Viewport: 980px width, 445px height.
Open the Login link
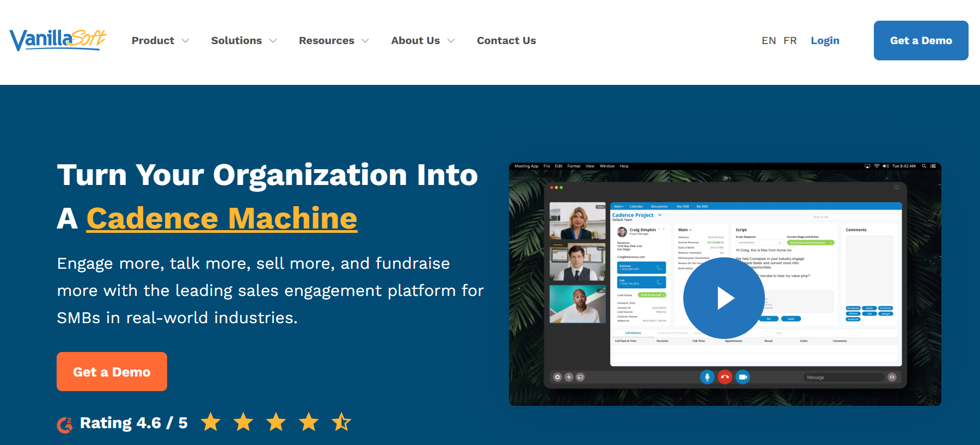coord(825,41)
